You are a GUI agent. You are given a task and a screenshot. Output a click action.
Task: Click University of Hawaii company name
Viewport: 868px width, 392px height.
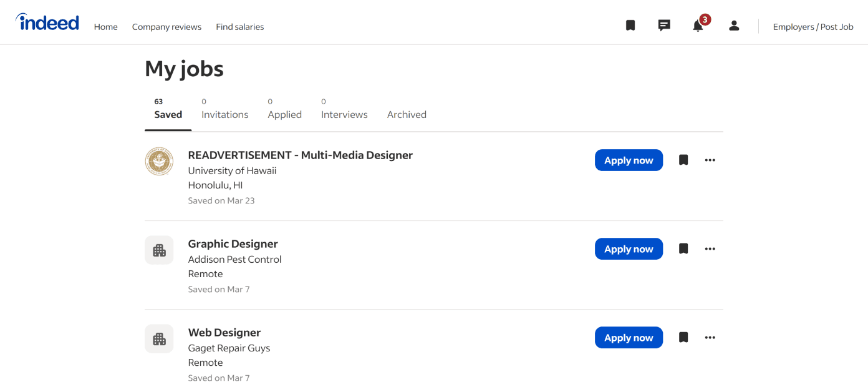[233, 170]
